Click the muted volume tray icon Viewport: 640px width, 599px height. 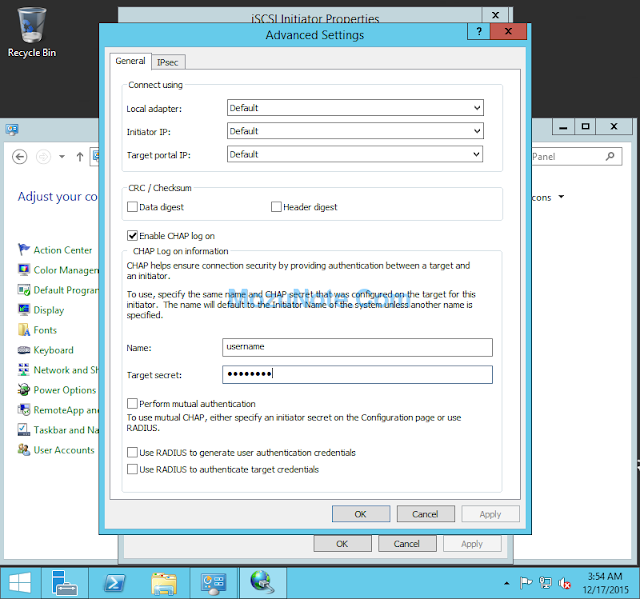point(564,583)
